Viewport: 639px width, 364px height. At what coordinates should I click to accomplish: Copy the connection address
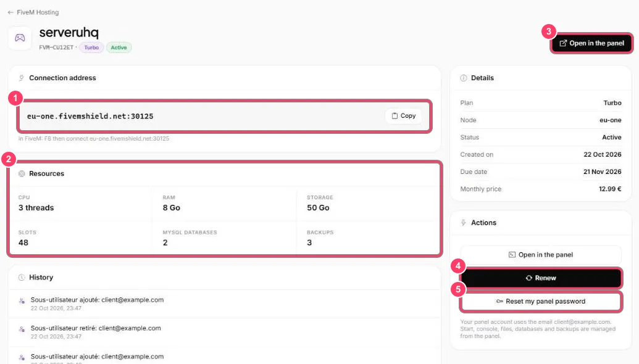pyautogui.click(x=403, y=116)
